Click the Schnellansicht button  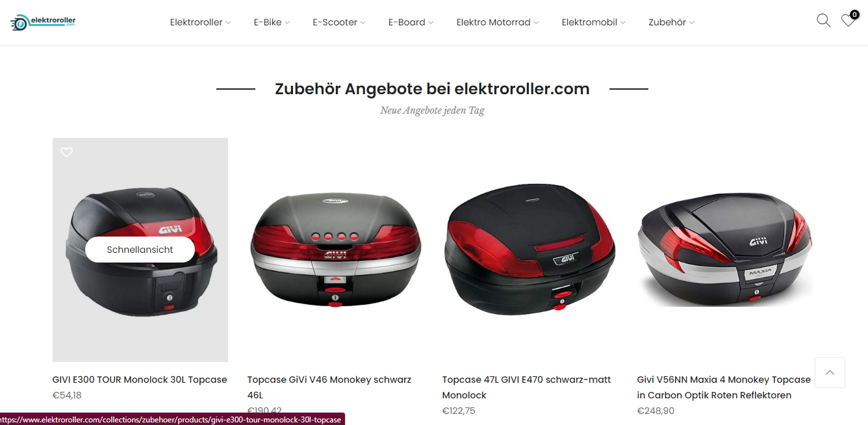[x=140, y=250]
